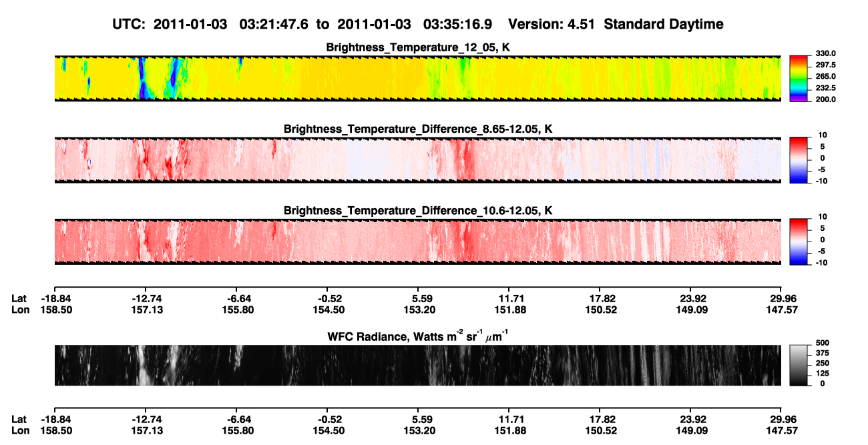Click the 297.5 colorbar label

click(x=825, y=65)
